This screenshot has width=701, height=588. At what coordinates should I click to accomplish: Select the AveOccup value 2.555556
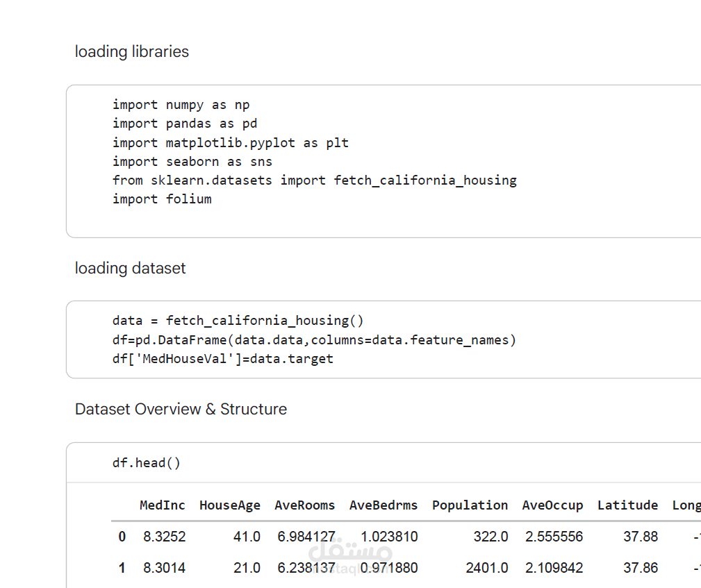[x=552, y=536]
